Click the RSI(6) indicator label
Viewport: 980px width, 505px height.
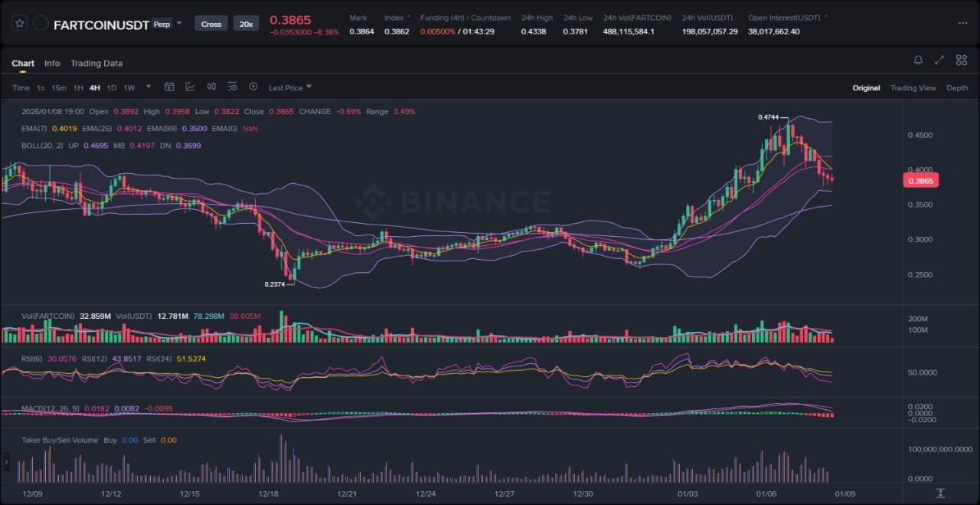32,358
